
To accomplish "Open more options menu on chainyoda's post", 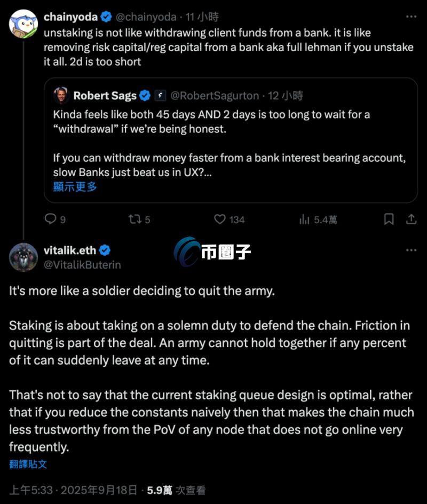I will click(411, 18).
